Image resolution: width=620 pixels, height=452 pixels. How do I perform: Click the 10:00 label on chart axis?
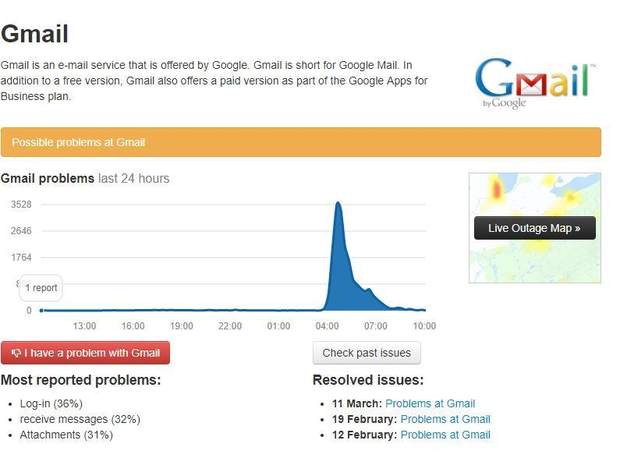(424, 326)
